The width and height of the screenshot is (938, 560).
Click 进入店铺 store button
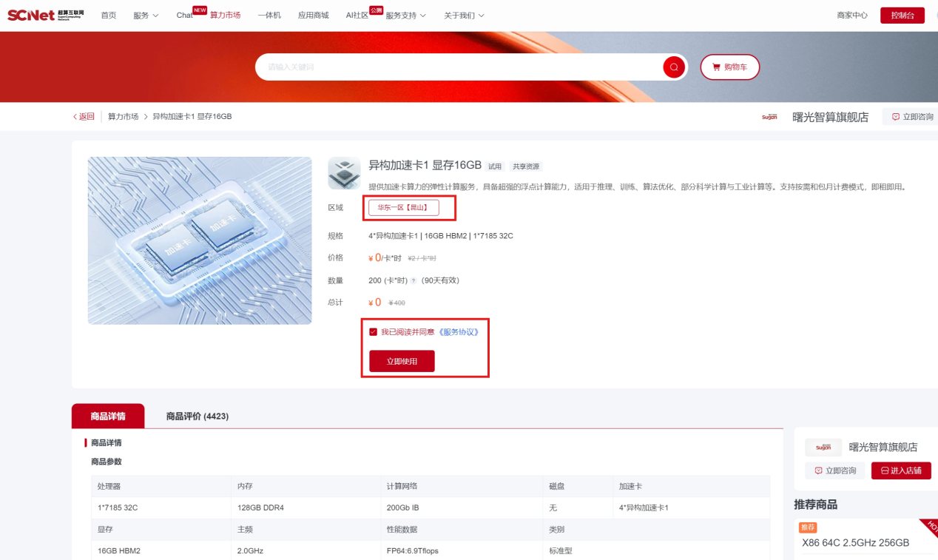900,470
